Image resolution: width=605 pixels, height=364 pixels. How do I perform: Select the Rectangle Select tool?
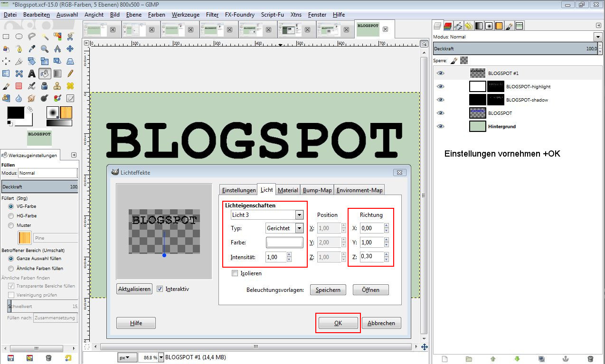pyautogui.click(x=6, y=36)
